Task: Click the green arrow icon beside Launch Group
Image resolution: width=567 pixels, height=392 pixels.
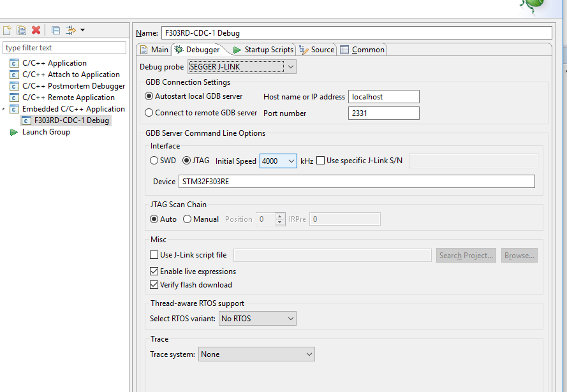Action: (x=14, y=131)
